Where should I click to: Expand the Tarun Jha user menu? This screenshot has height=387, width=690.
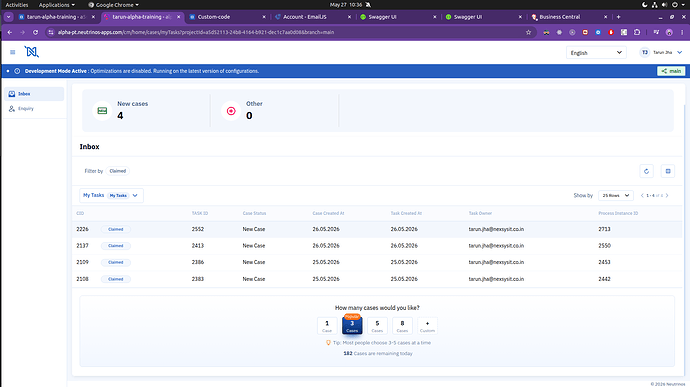[679, 52]
